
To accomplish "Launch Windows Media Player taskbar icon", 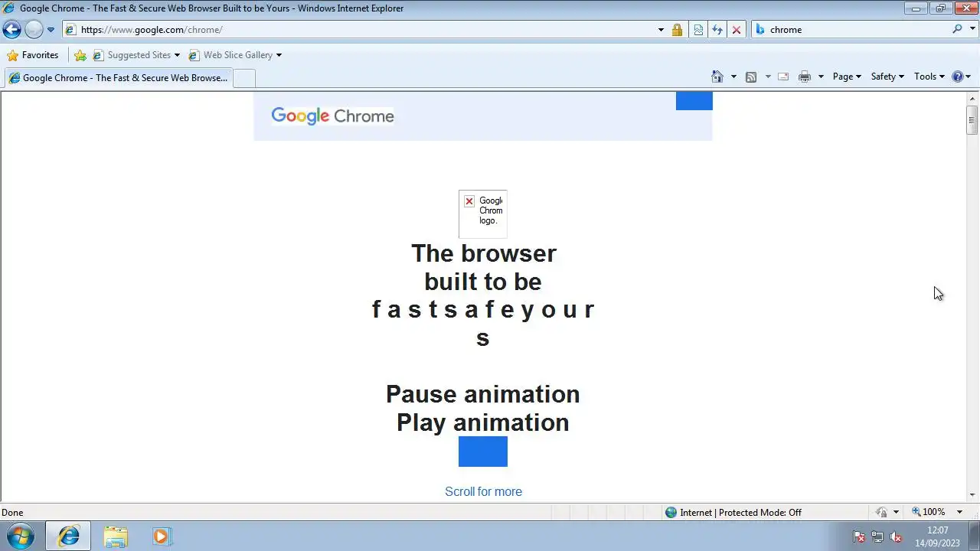I will click(161, 536).
